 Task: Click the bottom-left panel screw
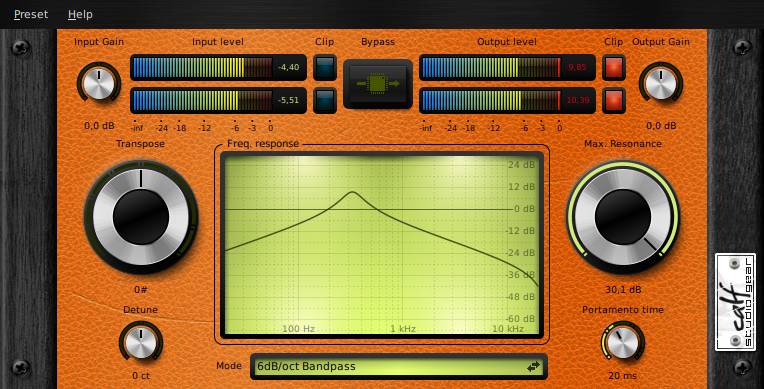click(x=20, y=367)
